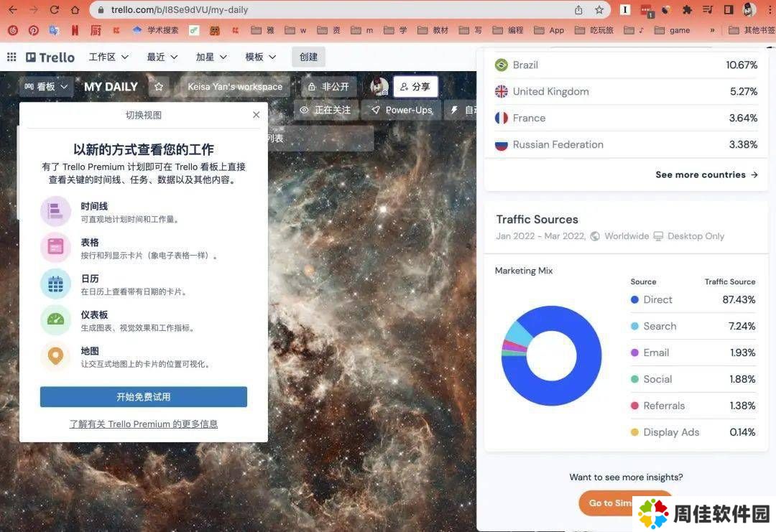Click the red extension icon with badge 1
Screen dimensions: 776x532
646,10
